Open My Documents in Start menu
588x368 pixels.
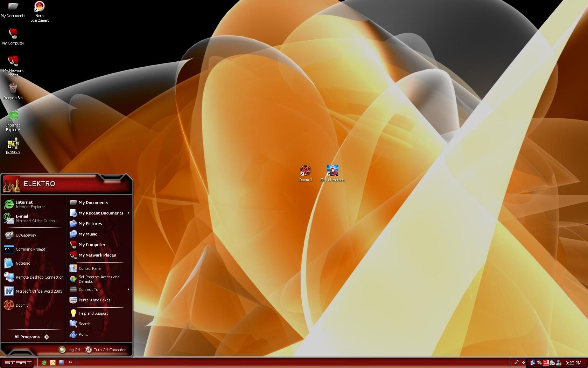click(x=99, y=203)
